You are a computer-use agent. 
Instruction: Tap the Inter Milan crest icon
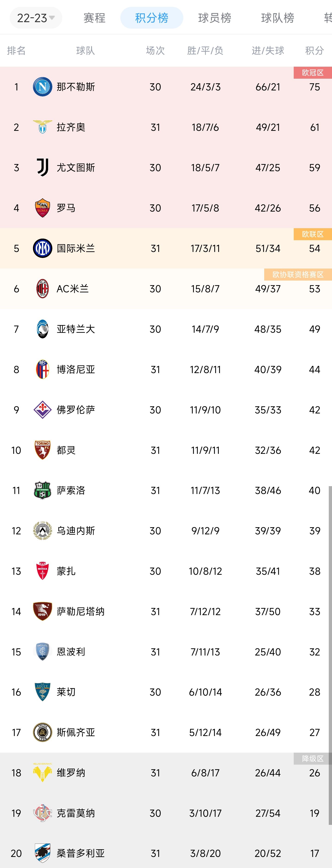tap(42, 248)
